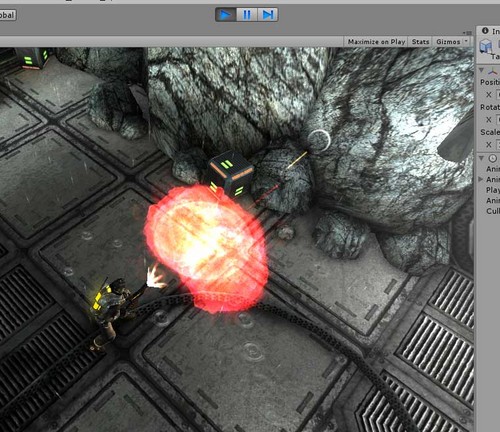Toggle Maximize on Play
Screen dimensions: 500x432
[x=376, y=42]
